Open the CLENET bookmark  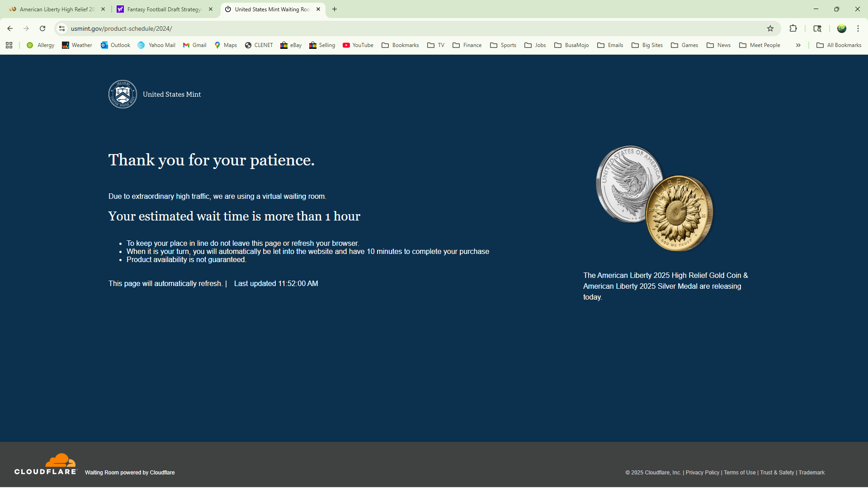[259, 45]
